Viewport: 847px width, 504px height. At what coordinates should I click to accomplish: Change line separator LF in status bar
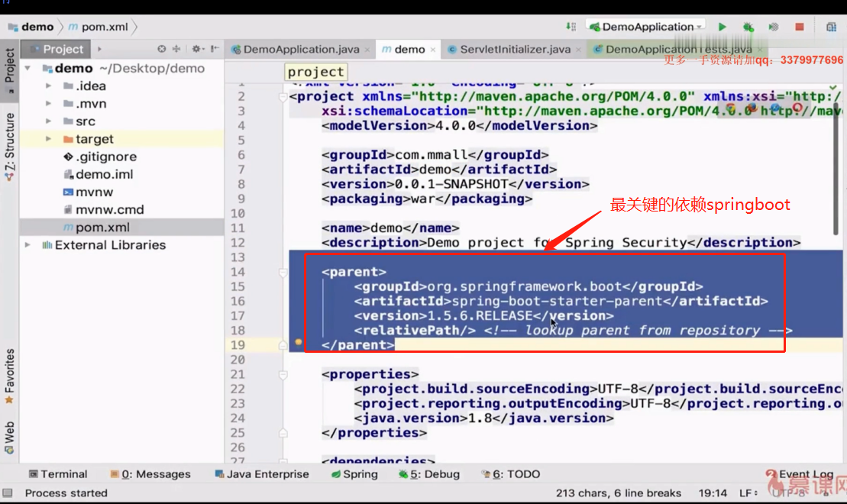pos(748,493)
